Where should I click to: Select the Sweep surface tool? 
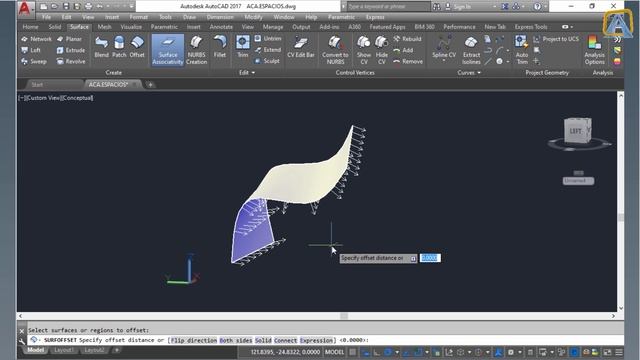click(x=34, y=62)
